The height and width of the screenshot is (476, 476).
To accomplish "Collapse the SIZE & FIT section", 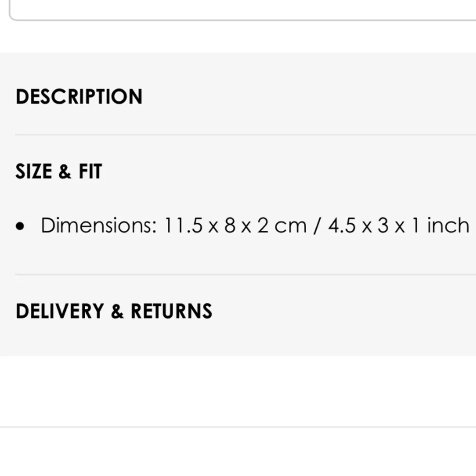I will coord(59,171).
